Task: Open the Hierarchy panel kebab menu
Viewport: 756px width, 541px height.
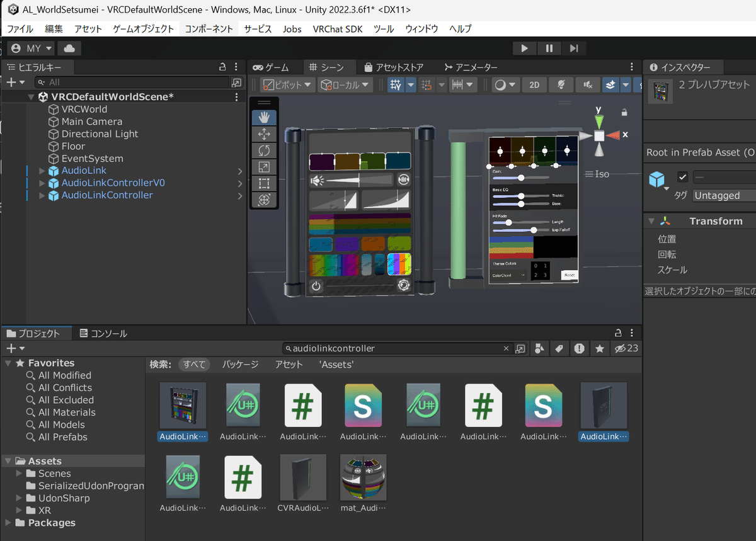Action: pyautogui.click(x=236, y=67)
